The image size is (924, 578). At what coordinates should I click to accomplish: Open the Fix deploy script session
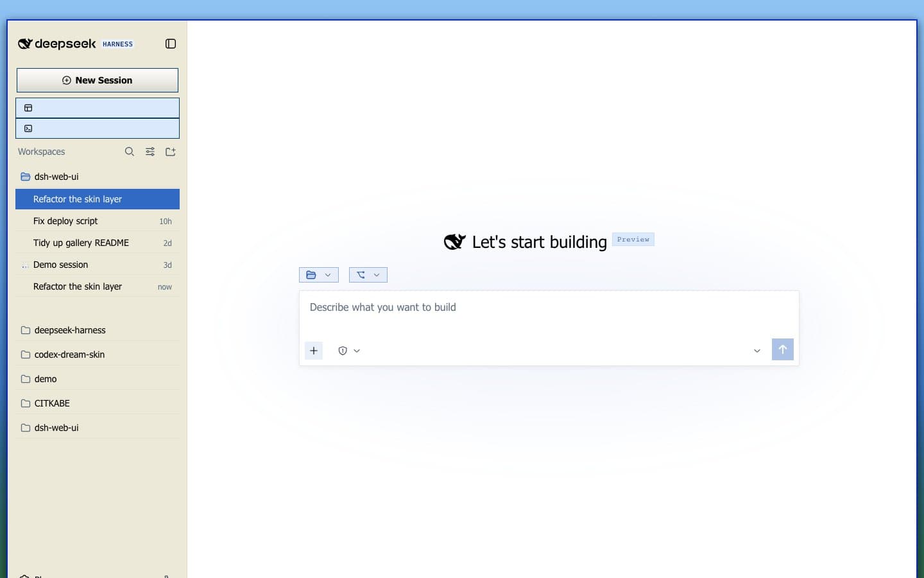[x=98, y=221]
